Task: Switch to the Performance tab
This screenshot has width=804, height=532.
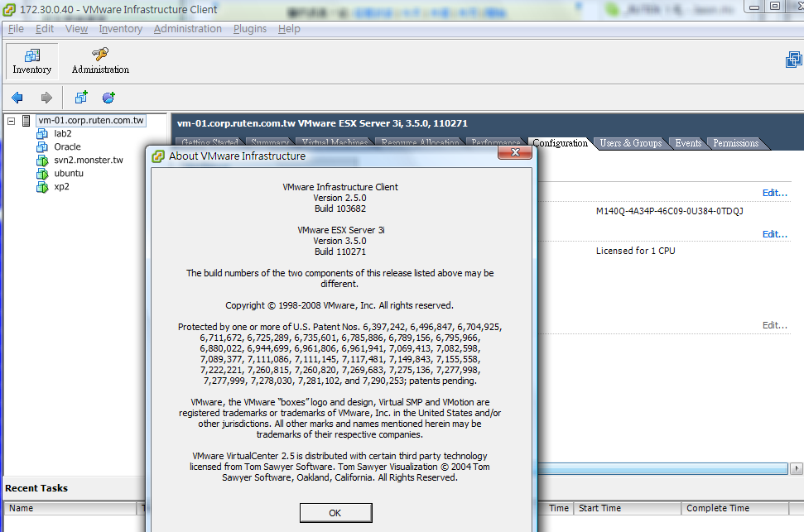Action: tap(495, 142)
